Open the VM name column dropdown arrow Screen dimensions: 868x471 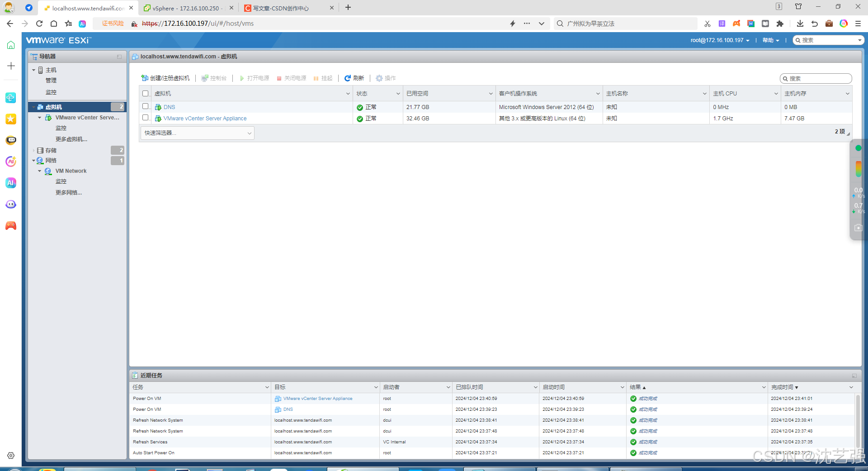[x=348, y=94]
